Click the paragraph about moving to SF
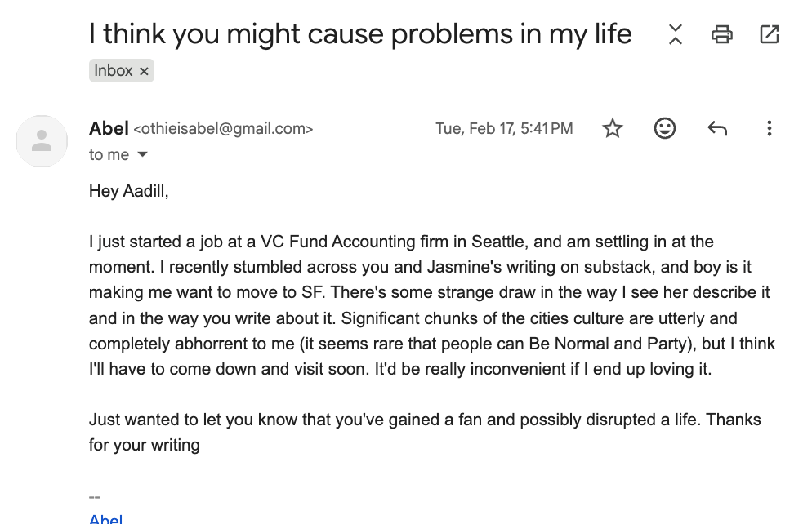This screenshot has width=812, height=524. [432, 305]
